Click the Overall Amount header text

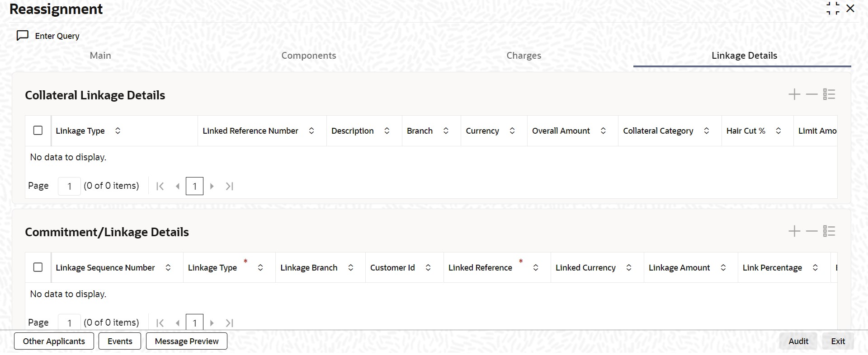pyautogui.click(x=561, y=131)
